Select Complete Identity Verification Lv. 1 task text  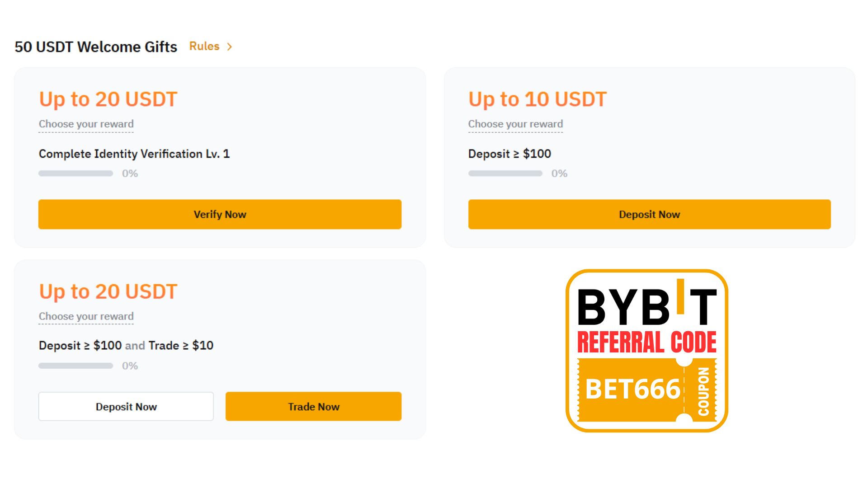tap(134, 154)
